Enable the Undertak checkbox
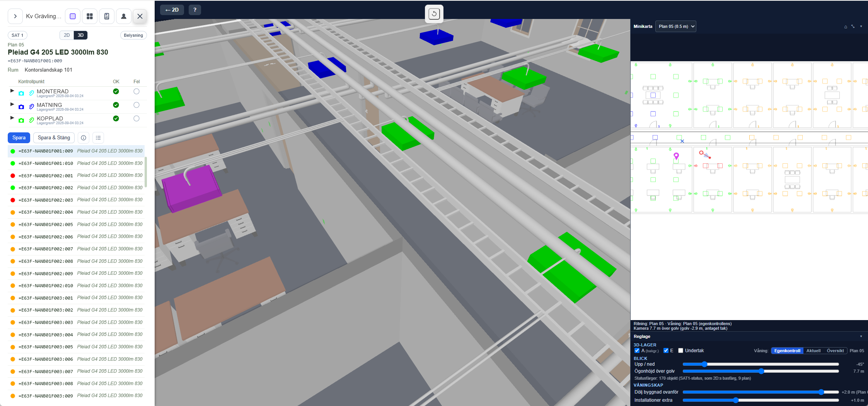Screen dimensions: 868x406 [680, 351]
